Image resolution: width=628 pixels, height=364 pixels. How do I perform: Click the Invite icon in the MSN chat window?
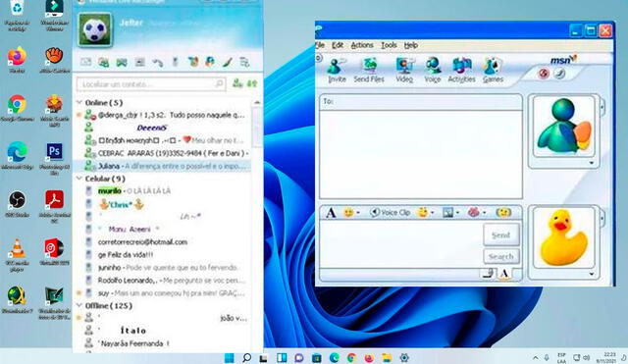(337, 70)
